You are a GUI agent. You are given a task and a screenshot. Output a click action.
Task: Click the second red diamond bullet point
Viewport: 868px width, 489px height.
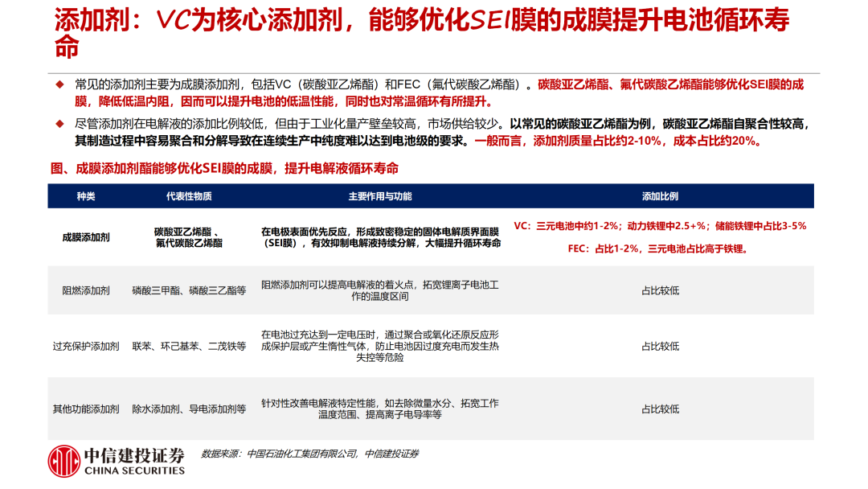coord(59,124)
